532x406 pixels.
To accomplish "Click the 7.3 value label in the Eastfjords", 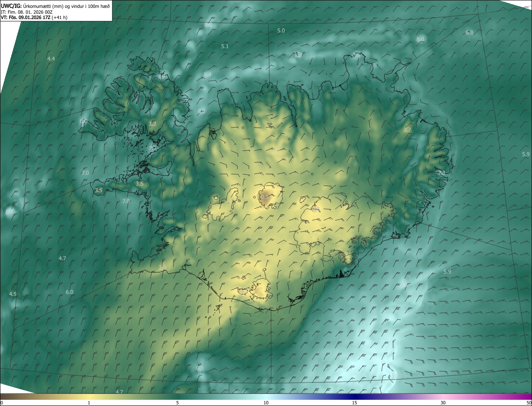I will point(441,173).
